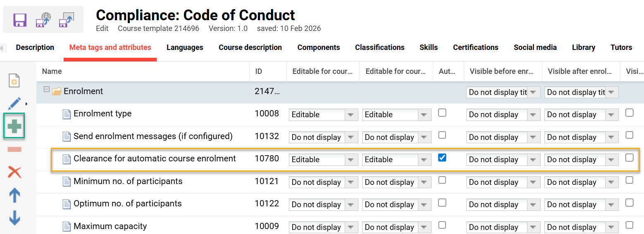Open the Certifications tab
Screen dimensions: 644x234
(476, 47)
